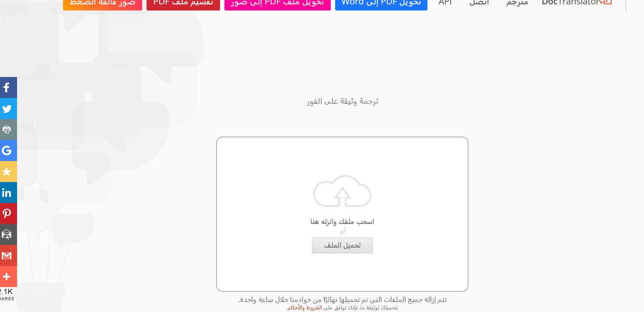644x312 pixels.
Task: Pin the page using Pinterest icon
Action: pyautogui.click(x=8, y=214)
